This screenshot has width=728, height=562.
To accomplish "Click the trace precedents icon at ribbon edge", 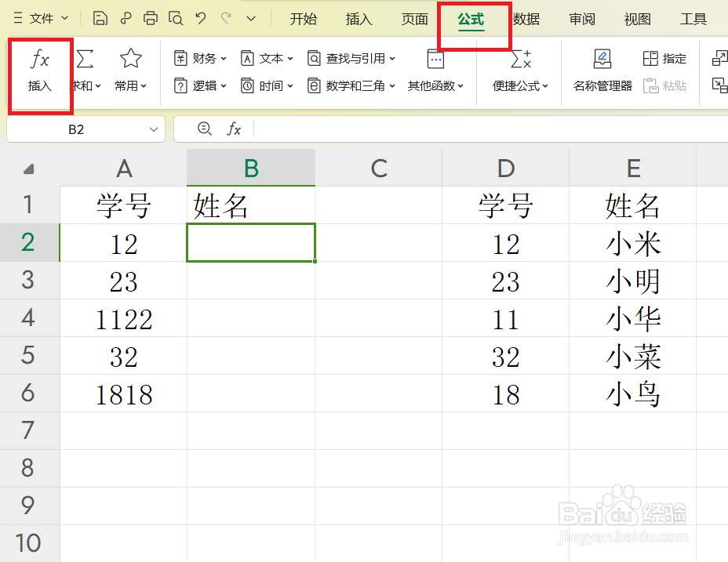I will click(x=719, y=59).
